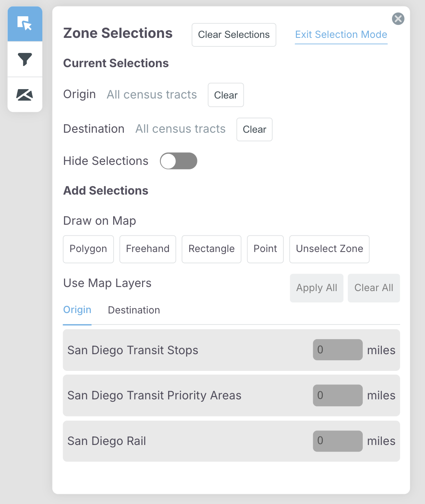This screenshot has width=425, height=504.
Task: Pick the Point draw tool
Action: pos(265,249)
